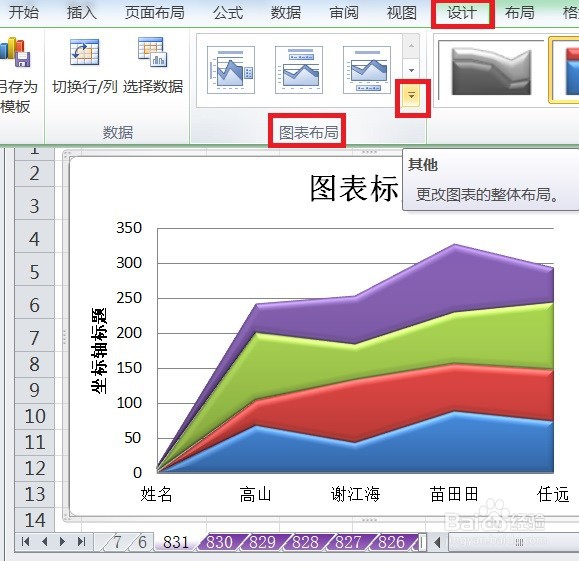The image size is (579, 561).
Task: Switch to the 公式 tab
Action: [228, 13]
